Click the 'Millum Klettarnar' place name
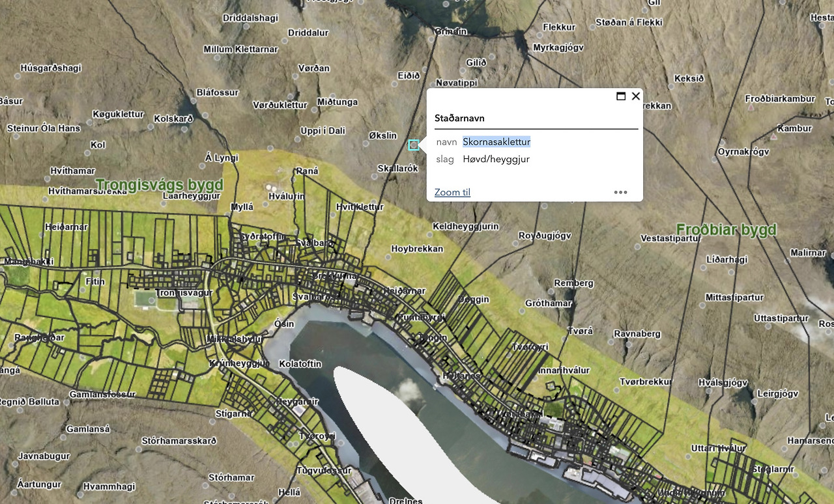 (240, 49)
